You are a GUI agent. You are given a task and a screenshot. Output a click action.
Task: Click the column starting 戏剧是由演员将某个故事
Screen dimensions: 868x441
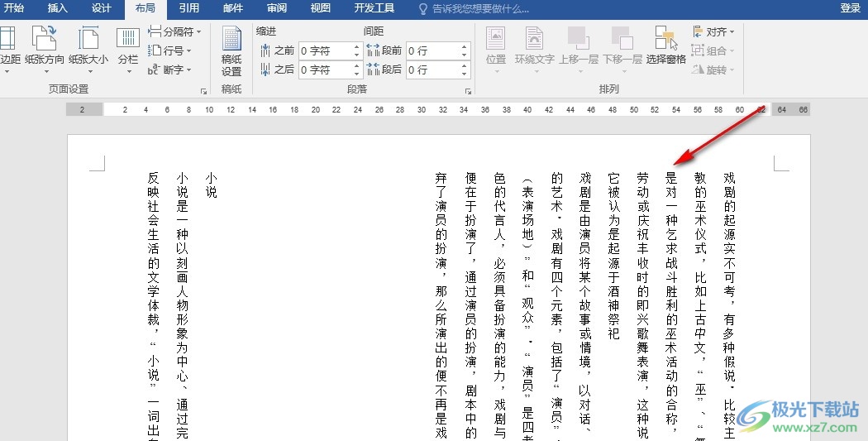[x=584, y=306]
